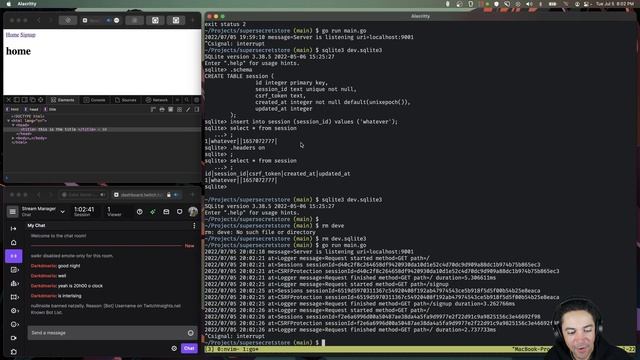The height and width of the screenshot is (360, 640).
Task: Switch to the Sources tab in Web Inspector
Action: pyautogui.click(x=126, y=100)
